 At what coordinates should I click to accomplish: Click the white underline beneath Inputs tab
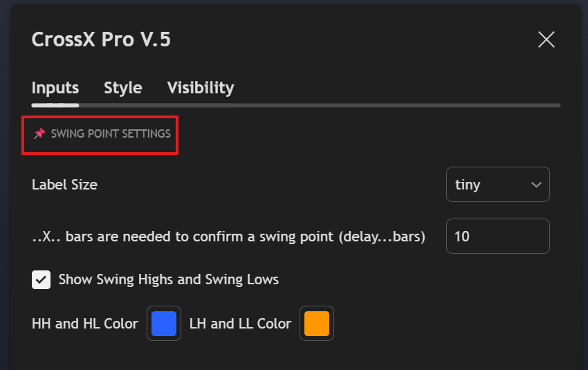pyautogui.click(x=55, y=105)
